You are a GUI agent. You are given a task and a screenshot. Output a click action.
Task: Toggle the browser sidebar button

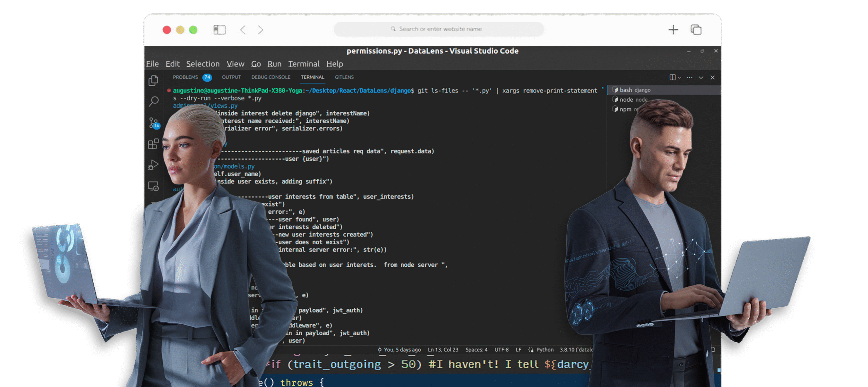219,30
